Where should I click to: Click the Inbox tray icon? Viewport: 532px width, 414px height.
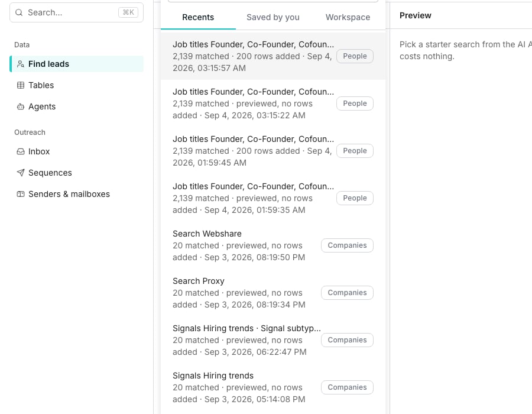21,151
